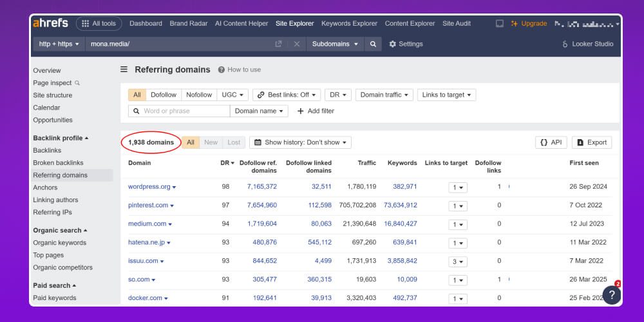Screen dimensions: 644x322
Task: Open Dashboard in top menu
Action: pyautogui.click(x=146, y=23)
